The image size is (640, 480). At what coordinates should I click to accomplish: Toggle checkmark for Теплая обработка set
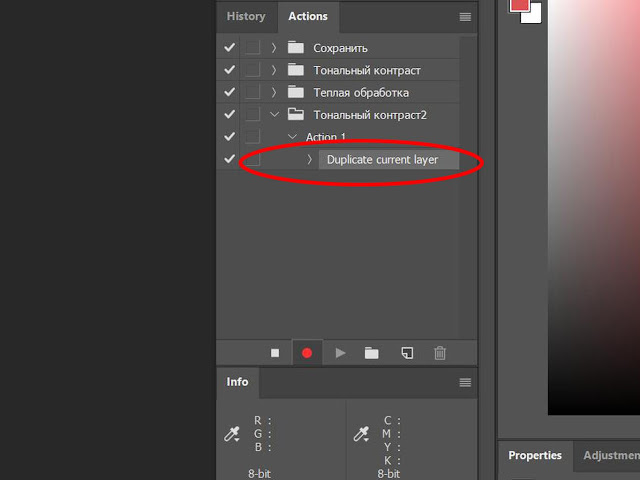point(229,92)
